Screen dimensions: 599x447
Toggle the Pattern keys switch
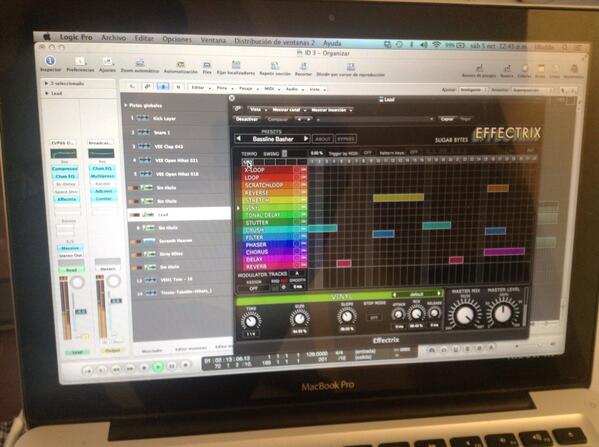(413, 152)
